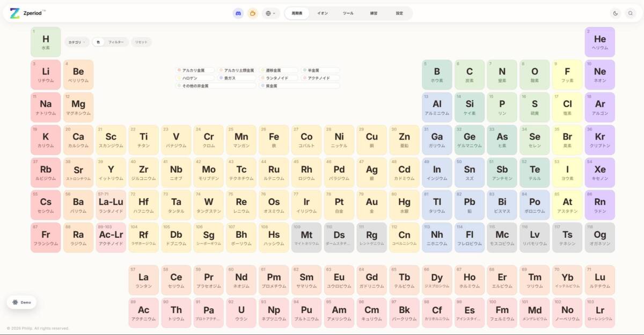Image resolution: width=644 pixels, height=335 pixels.
Task: Click the lawrencium Lr ローレンシウム element
Action: click(600, 313)
